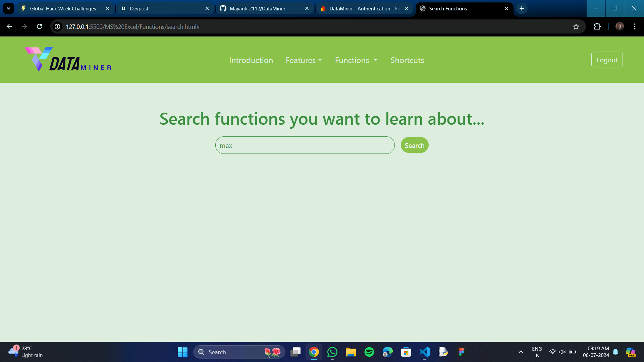Click the green Search button

click(x=415, y=145)
